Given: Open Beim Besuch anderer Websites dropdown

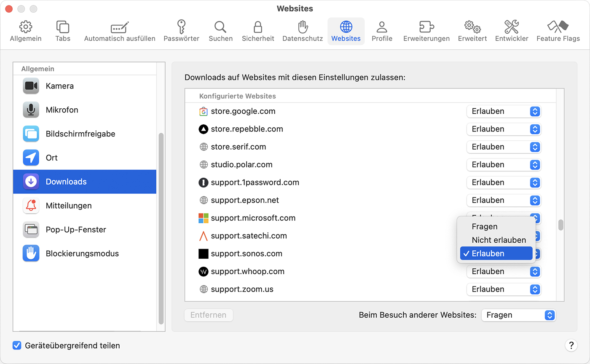Looking at the screenshot, I should 518,315.
